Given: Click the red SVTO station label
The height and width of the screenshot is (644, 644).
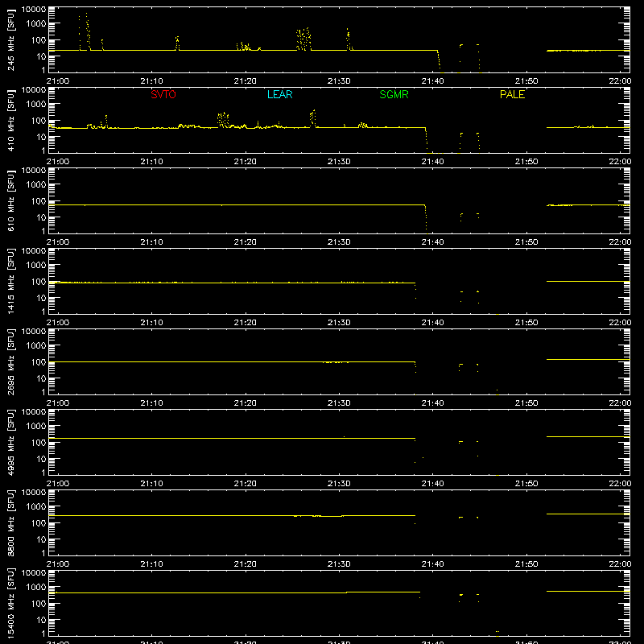Looking at the screenshot, I should 163,94.
